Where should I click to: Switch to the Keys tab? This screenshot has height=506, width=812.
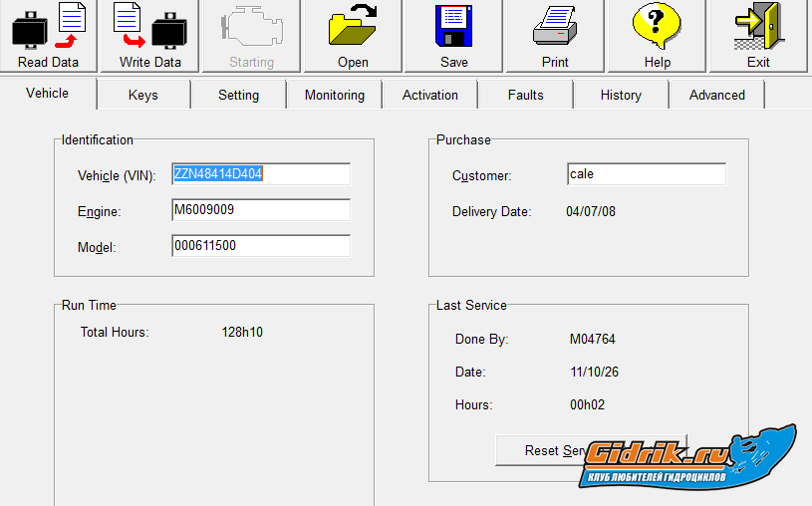143,96
